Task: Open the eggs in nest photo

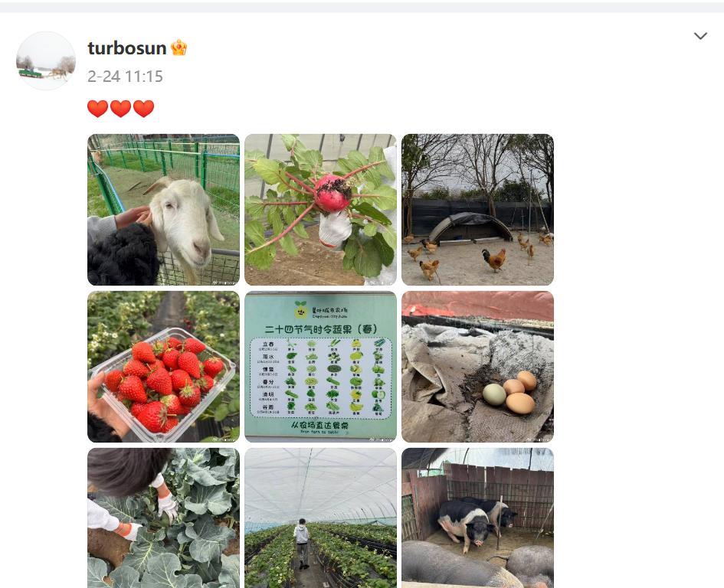Action: 477,367
